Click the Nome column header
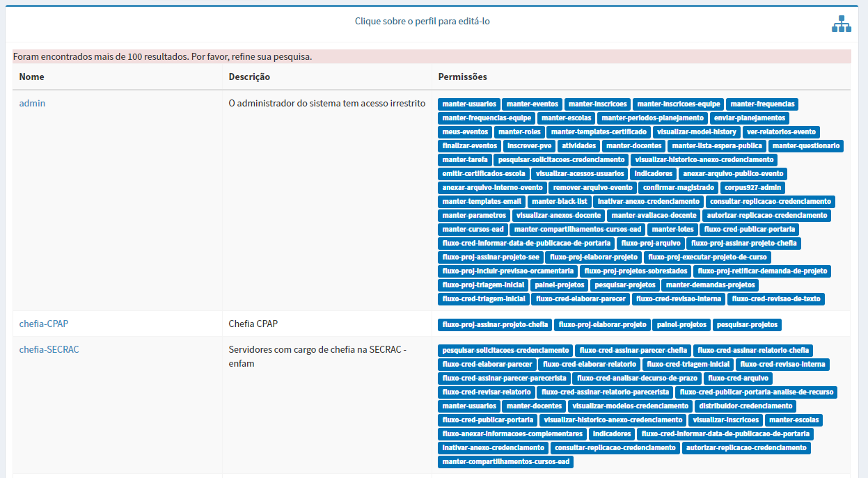 [x=31, y=77]
